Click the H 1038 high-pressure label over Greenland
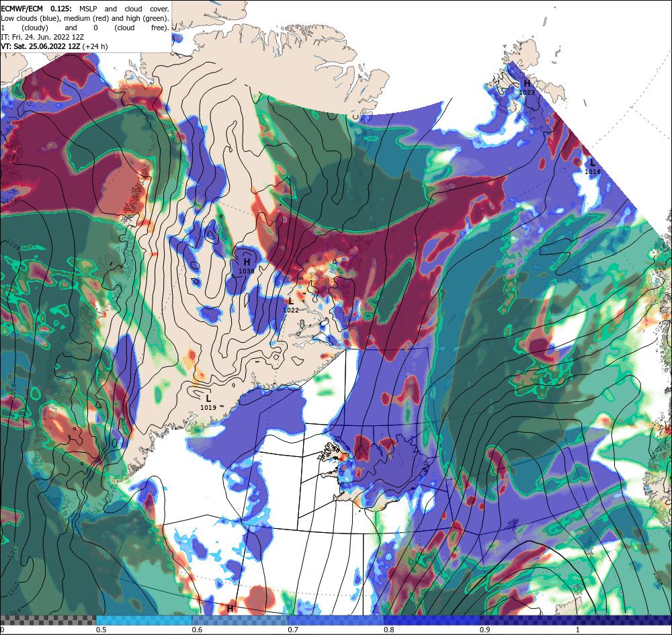Screen dimensions: 672x635 [x=247, y=265]
